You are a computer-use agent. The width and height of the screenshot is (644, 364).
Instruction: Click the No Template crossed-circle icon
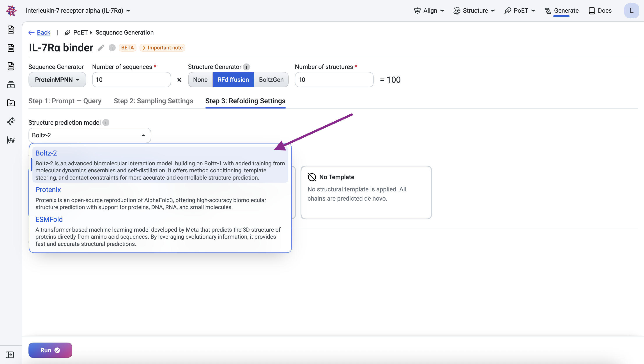pos(312,177)
